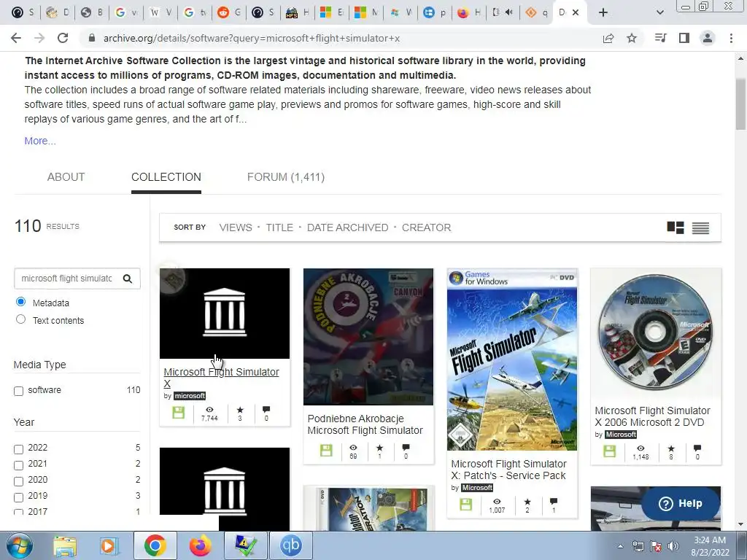Check the 2020 year filter

tap(18, 481)
